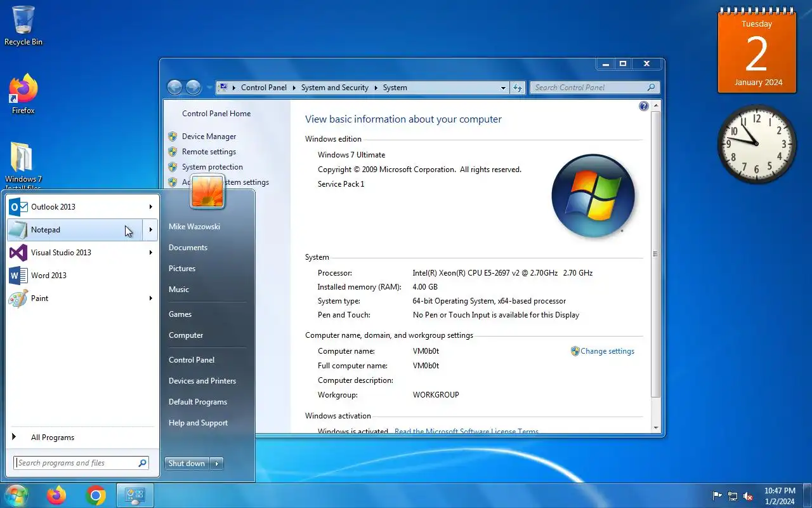Launch Firefox from the desktop shortcut

pos(23,94)
